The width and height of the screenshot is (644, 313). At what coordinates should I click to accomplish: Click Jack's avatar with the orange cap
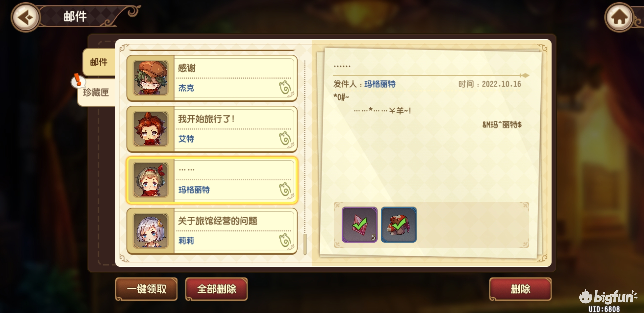tap(151, 78)
